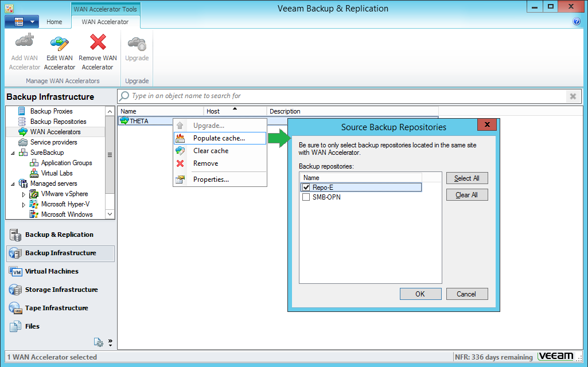This screenshot has width=588, height=367.
Task: Expand the VMware vSphere tree node
Action: click(24, 194)
